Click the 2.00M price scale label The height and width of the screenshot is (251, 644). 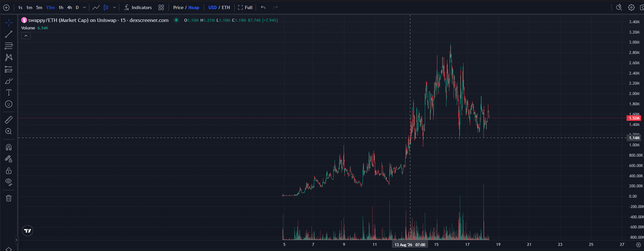tap(633, 94)
